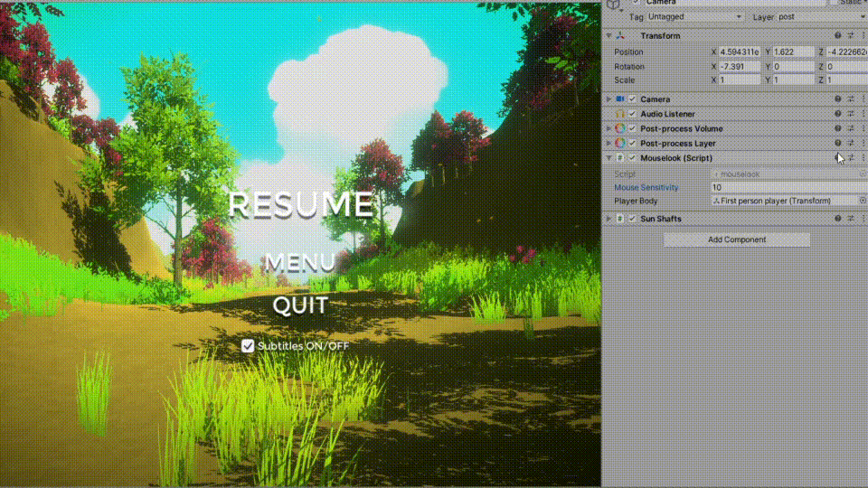Click the Mouselook (Script) component title
The height and width of the screenshot is (488, 868).
point(676,157)
